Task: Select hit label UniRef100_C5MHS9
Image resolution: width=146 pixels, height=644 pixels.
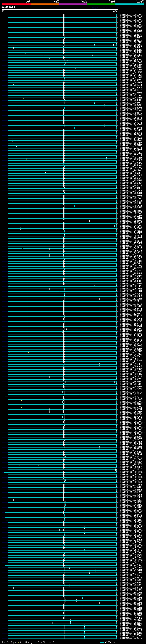Action: (131, 321)
